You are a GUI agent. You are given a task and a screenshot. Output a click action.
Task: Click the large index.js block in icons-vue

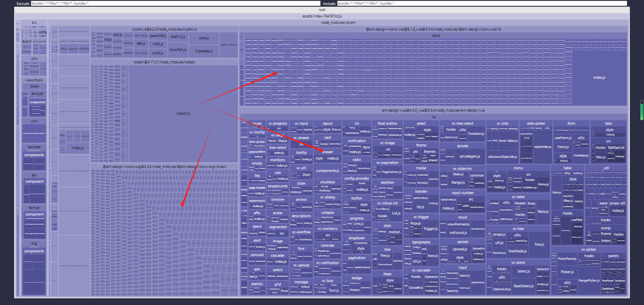tap(599, 77)
